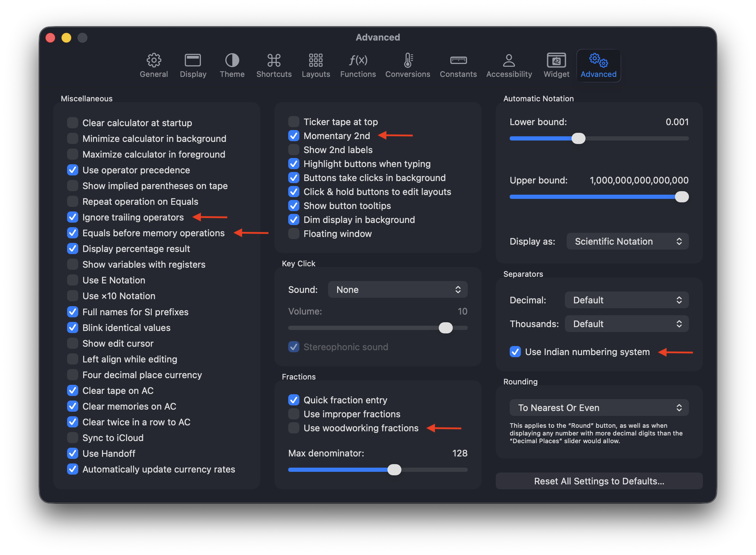Open the Constants ruler icon
Viewport: 756px width, 555px height.
pos(458,60)
